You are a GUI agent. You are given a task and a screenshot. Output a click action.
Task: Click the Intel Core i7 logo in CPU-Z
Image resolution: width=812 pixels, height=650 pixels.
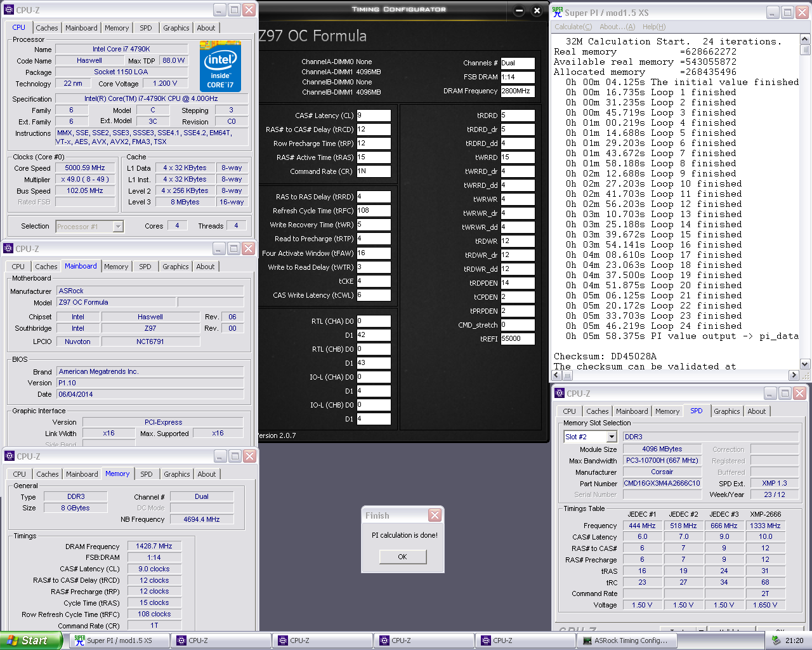pos(220,66)
